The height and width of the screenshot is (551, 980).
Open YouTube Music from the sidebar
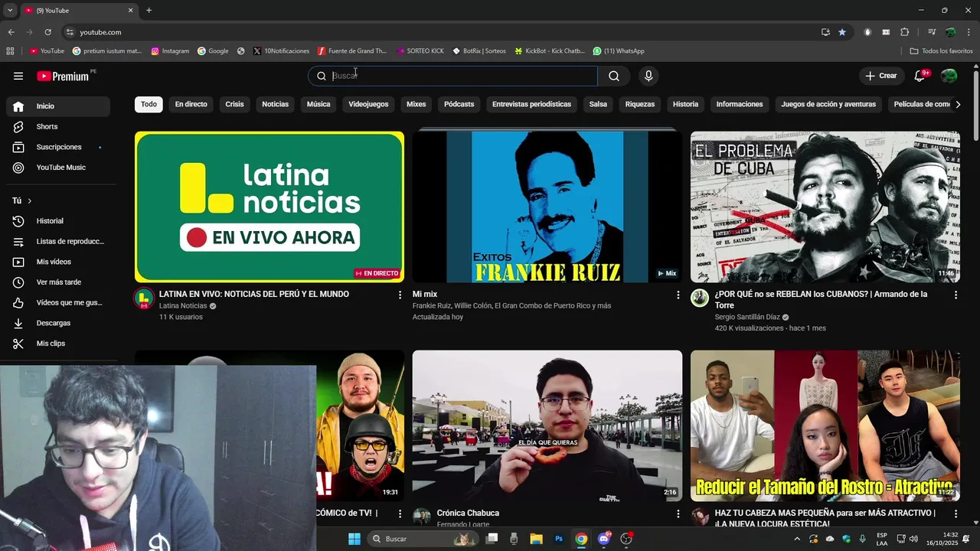(58, 168)
